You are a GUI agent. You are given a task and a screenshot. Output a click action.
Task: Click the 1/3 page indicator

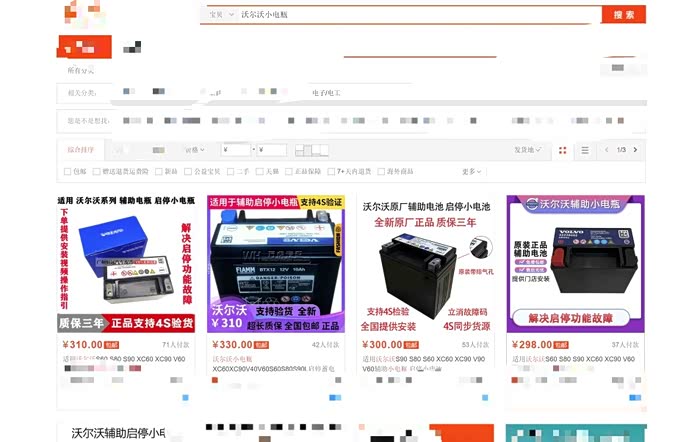[621, 150]
